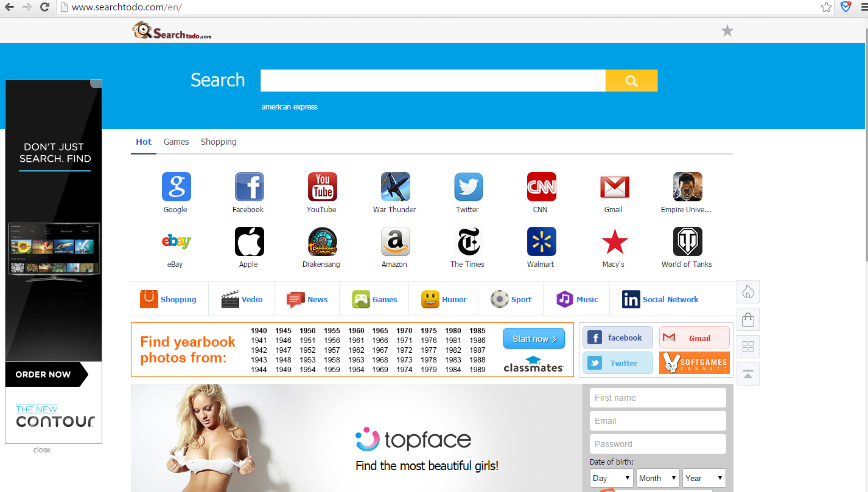868x492 pixels.
Task: Click the Twitter bird icon in the Hot grid
Action: [469, 187]
